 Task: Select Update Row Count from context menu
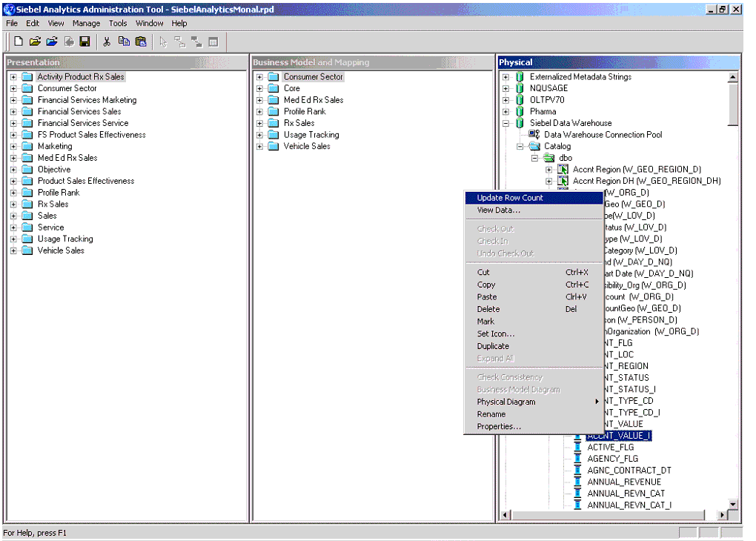click(510, 198)
